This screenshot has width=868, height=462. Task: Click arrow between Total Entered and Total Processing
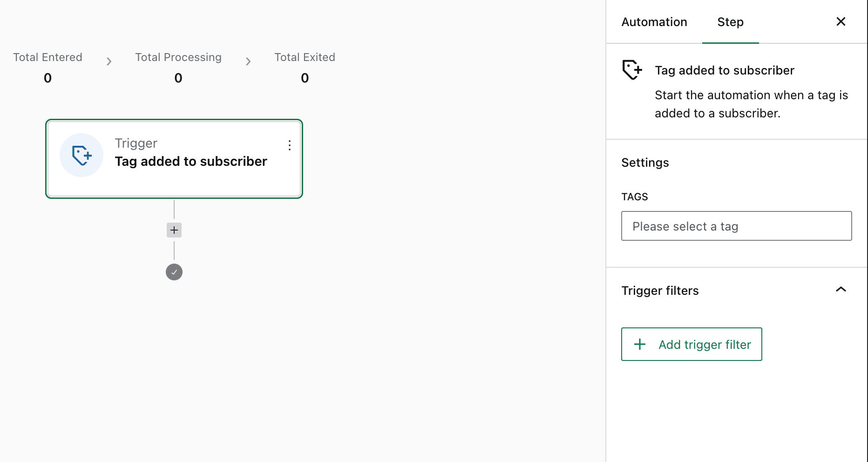(x=109, y=61)
